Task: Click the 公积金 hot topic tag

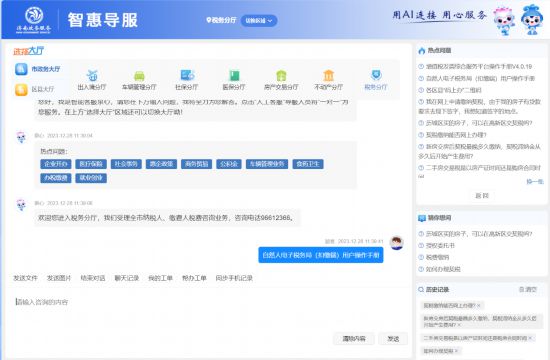Action: (229, 164)
